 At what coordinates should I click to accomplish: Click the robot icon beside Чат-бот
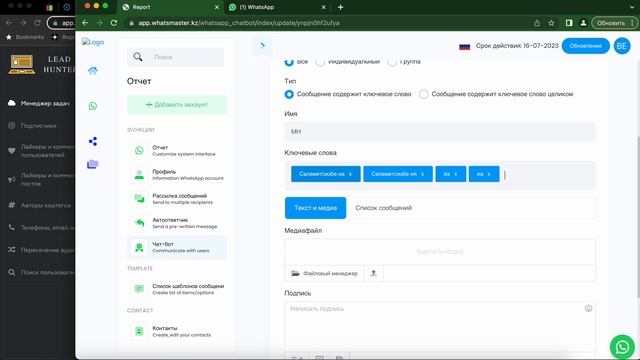[139, 247]
